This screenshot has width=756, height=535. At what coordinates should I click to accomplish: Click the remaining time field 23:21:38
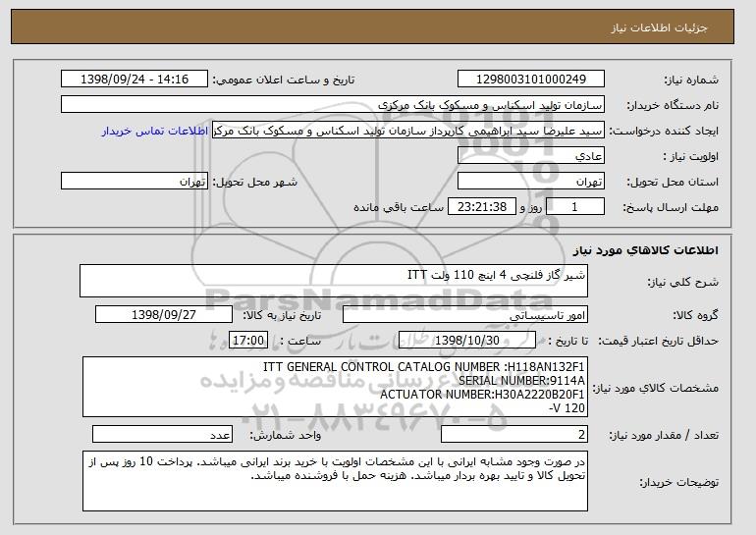[x=482, y=207]
